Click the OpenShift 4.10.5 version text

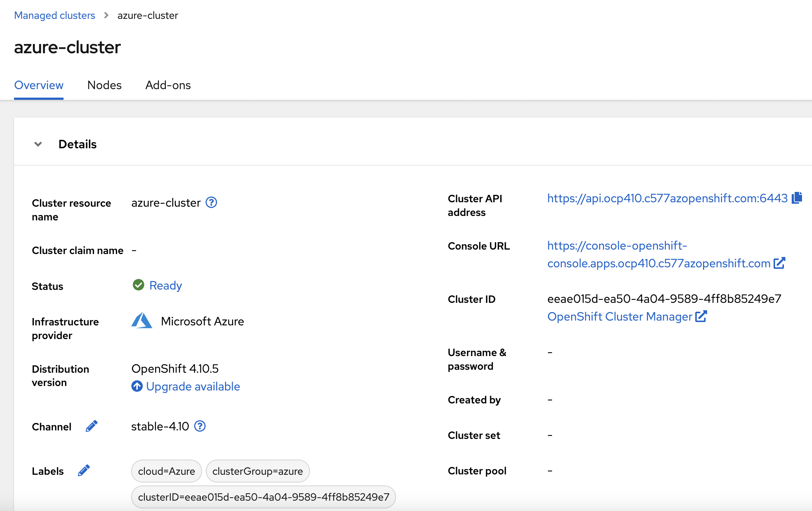pyautogui.click(x=175, y=369)
